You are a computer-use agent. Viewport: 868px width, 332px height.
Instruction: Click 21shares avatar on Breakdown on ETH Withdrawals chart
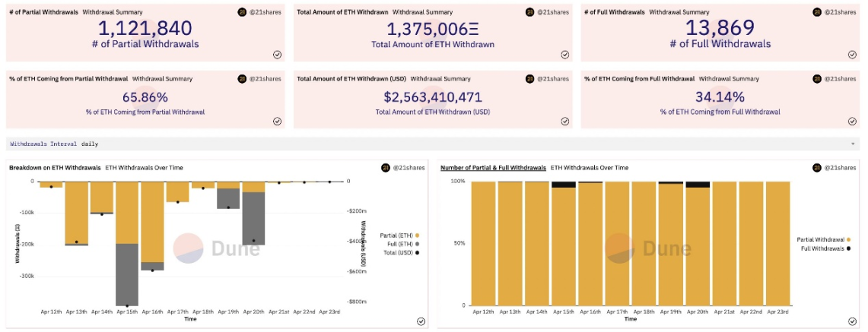tap(386, 168)
